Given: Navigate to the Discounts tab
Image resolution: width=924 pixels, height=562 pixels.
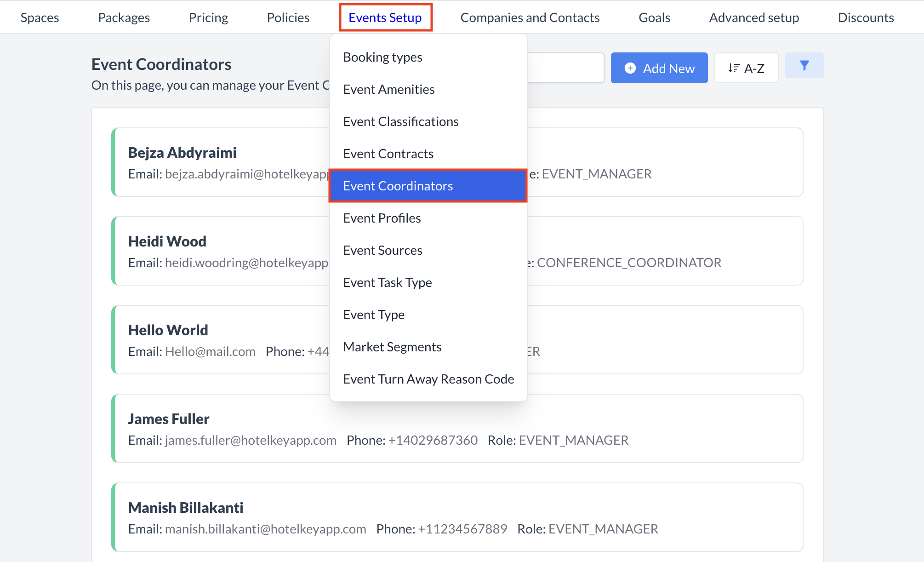Looking at the screenshot, I should click(866, 17).
